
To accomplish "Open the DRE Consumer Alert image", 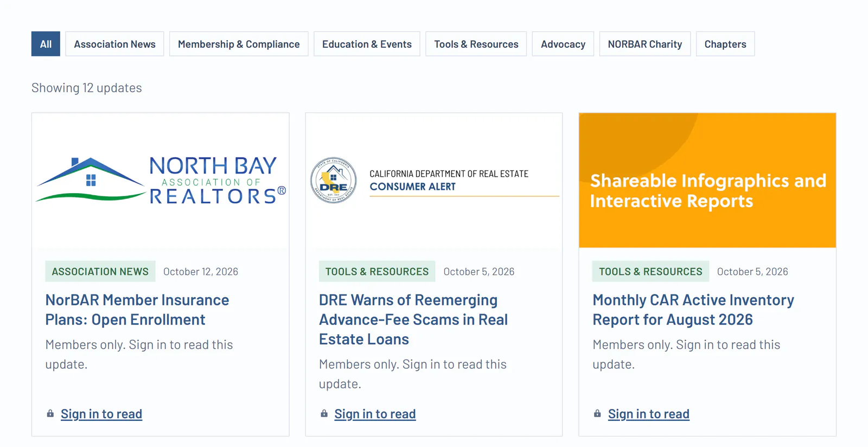I will point(434,181).
